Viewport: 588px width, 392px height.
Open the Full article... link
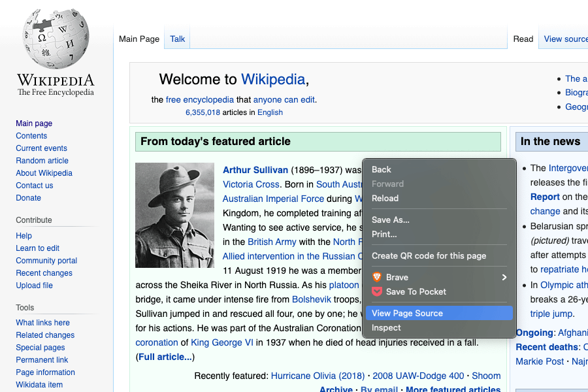click(165, 357)
